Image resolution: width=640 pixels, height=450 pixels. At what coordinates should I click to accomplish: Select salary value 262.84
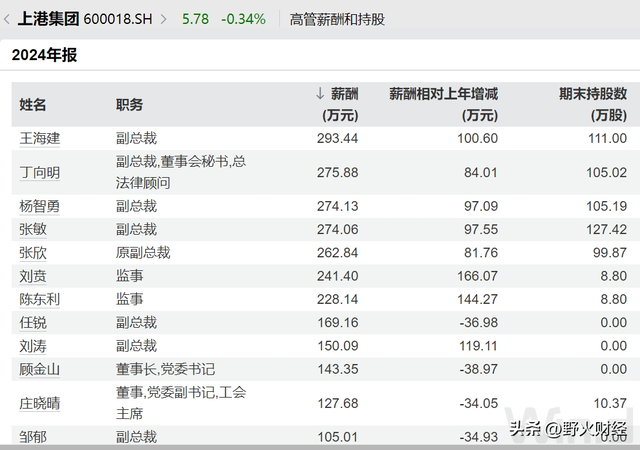338,253
